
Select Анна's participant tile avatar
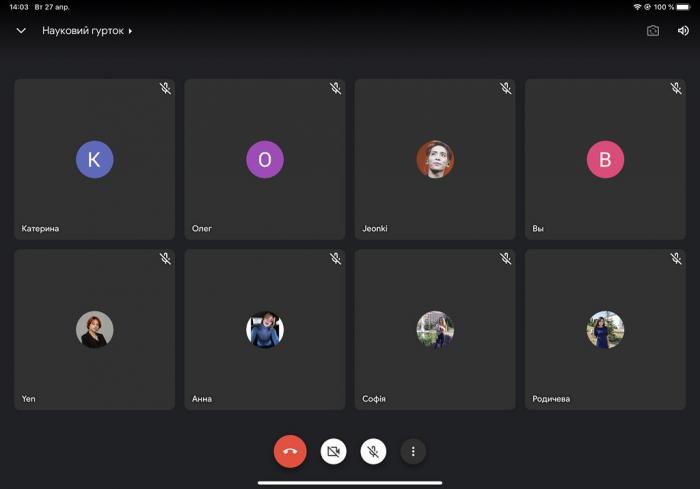265,329
